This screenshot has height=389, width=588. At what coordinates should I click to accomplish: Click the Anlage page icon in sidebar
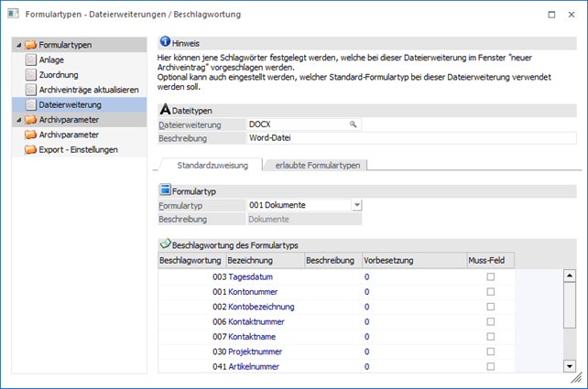[x=30, y=59]
